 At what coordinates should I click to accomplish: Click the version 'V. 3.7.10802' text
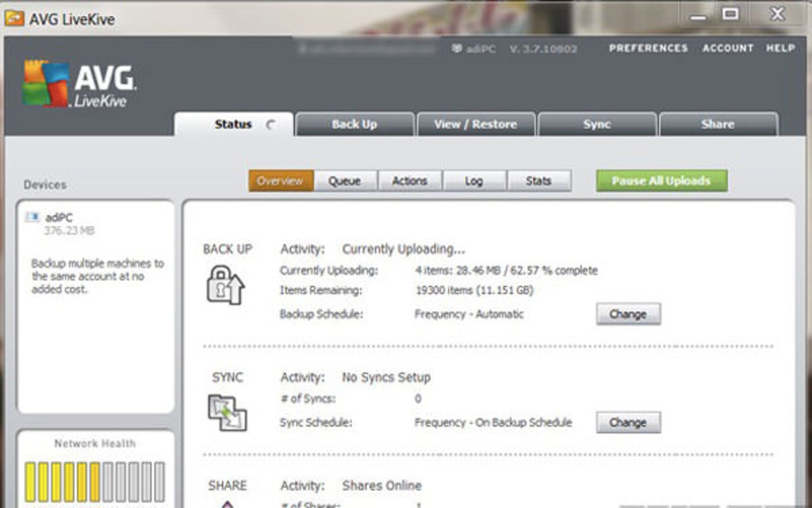[x=543, y=49]
